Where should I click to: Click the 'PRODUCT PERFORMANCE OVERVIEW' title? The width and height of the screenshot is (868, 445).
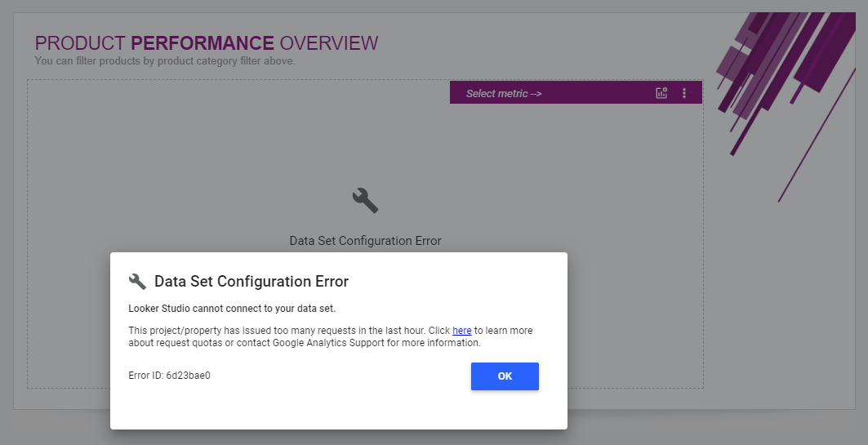click(207, 43)
